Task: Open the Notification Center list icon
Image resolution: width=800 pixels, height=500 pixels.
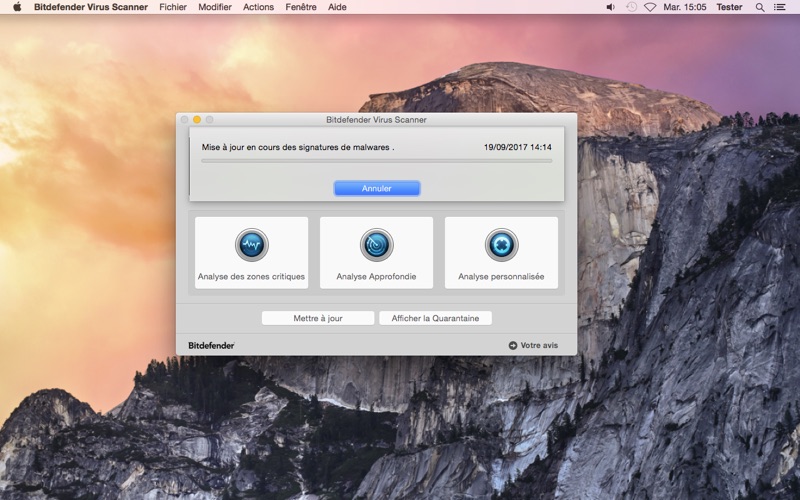Action: coord(780,7)
